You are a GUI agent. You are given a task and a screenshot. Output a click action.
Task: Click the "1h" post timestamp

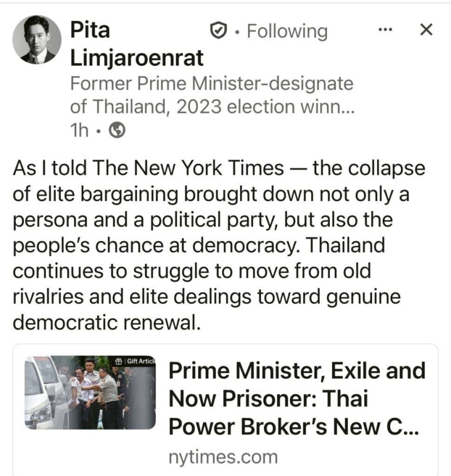pos(79,130)
